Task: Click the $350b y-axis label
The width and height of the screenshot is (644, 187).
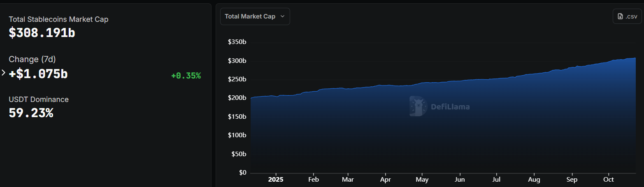Action: pos(237,42)
